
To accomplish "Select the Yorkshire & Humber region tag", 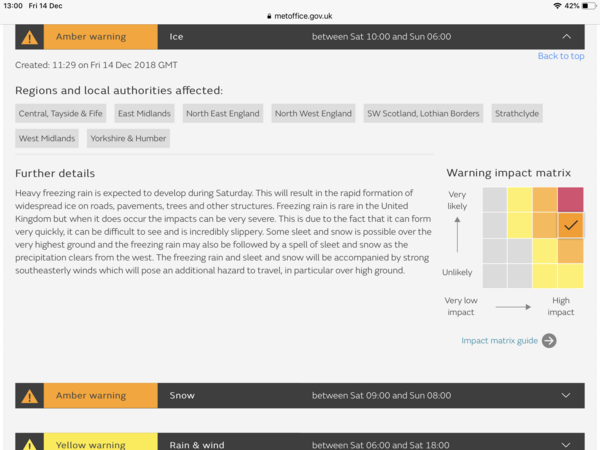I will coord(128,138).
